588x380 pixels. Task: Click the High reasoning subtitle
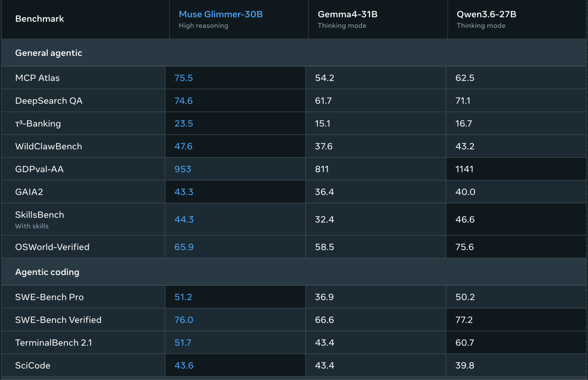(x=203, y=26)
